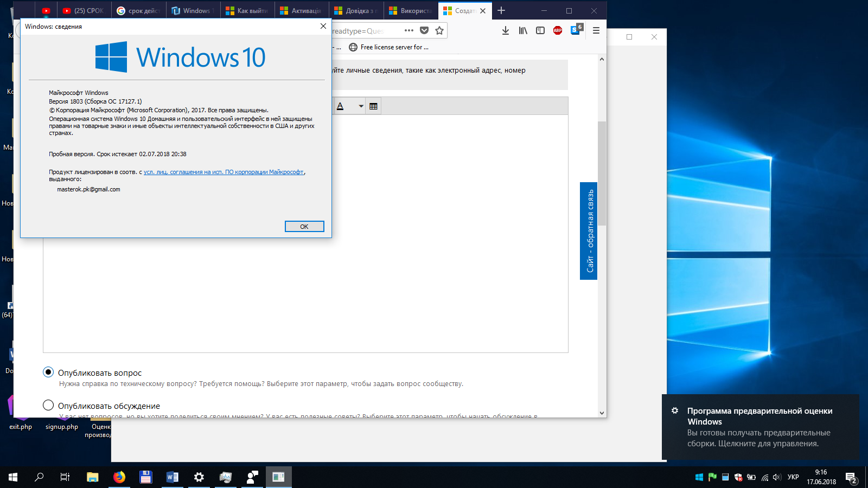The width and height of the screenshot is (868, 488).
Task: Open the clock showing 9:16 17.06.2018
Action: coord(821,477)
